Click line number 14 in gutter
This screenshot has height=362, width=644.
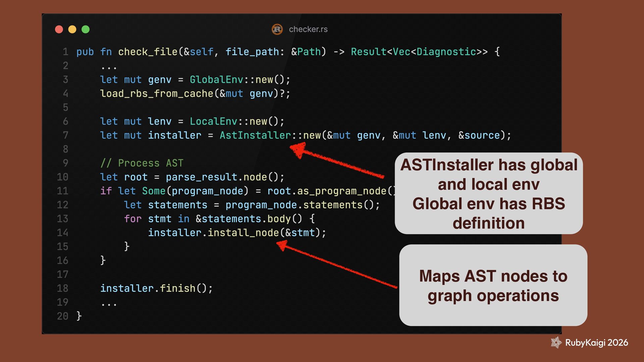(63, 233)
